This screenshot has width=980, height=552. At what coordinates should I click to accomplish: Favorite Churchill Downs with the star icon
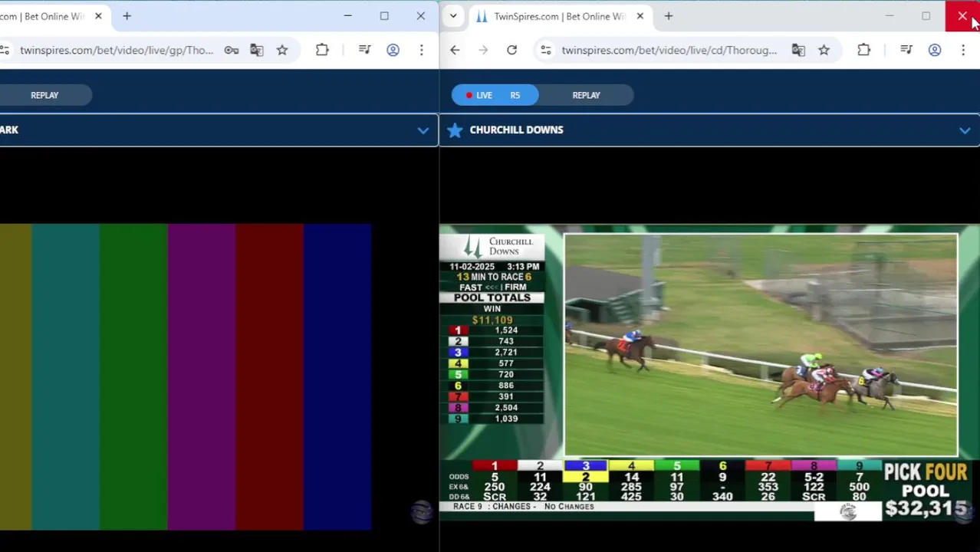coord(455,130)
